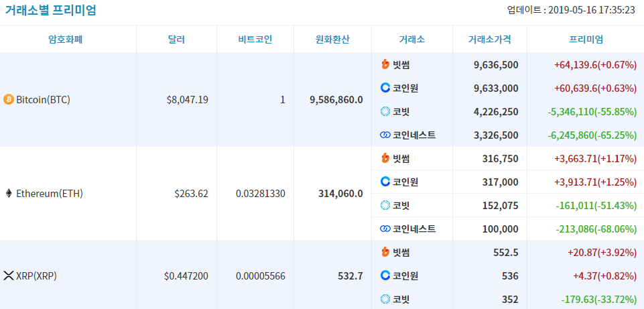Click the Ethereum diamond icon
Image resolution: width=644 pixels, height=309 pixels.
(x=9, y=193)
